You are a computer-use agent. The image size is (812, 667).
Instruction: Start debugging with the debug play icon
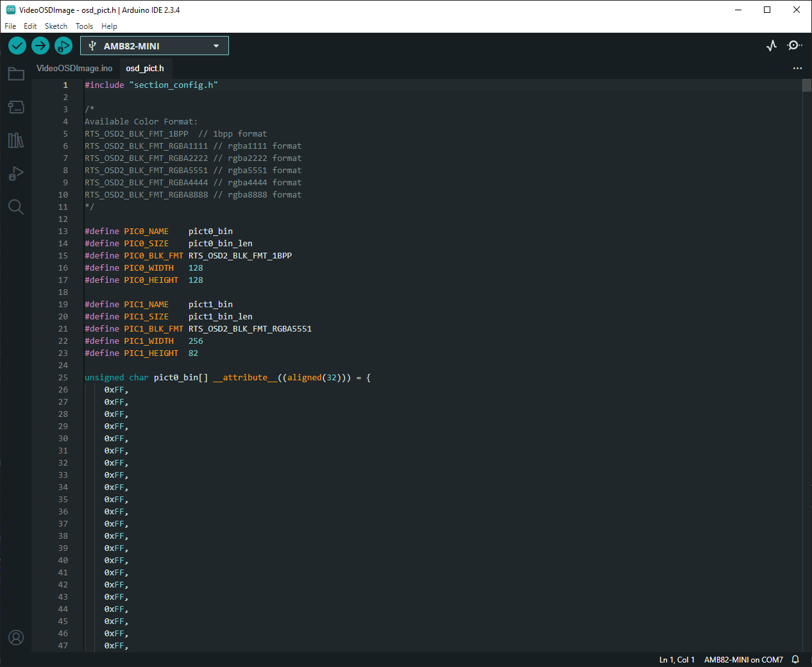63,46
